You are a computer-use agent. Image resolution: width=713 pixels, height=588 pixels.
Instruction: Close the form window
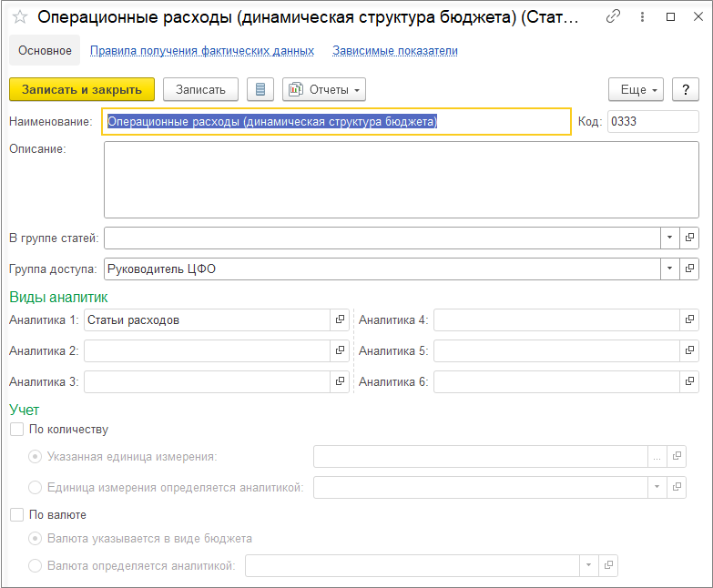(x=698, y=16)
